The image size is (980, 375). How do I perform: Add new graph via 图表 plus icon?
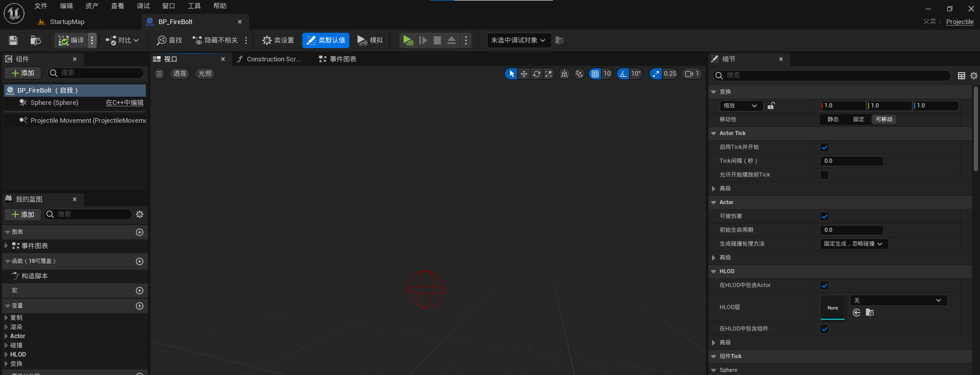pos(140,232)
